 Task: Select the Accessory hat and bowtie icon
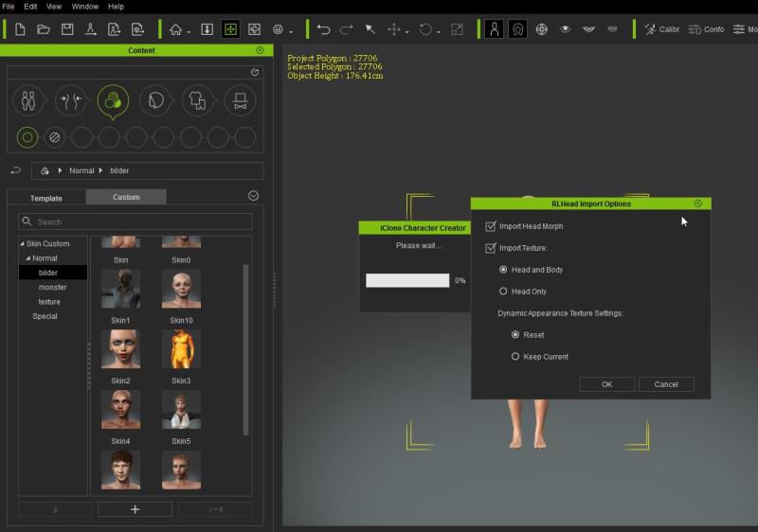[240, 99]
